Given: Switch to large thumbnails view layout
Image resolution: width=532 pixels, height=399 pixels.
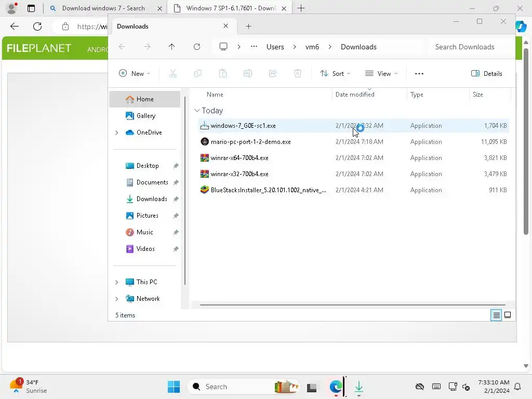Looking at the screenshot, I should coord(508,315).
